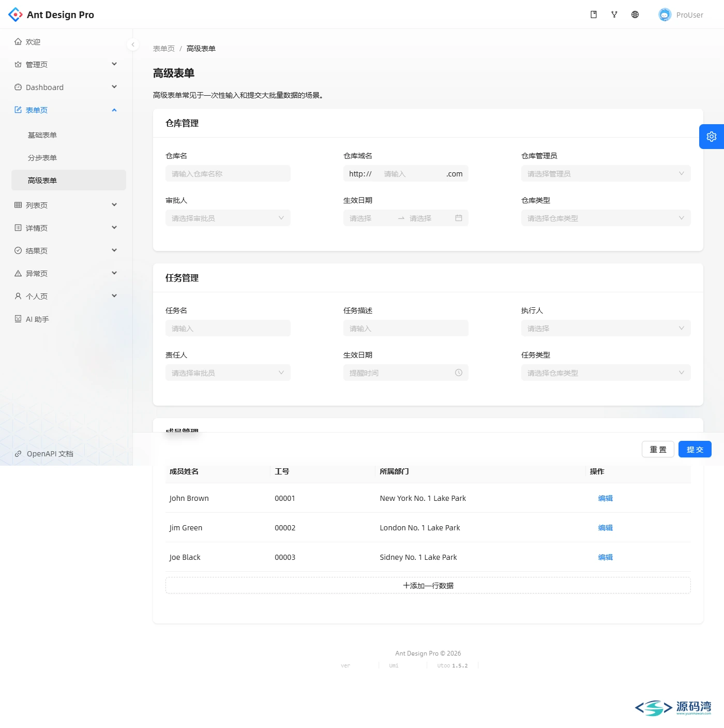Viewport: 724px width, 728px height.
Task: Open the blue settings gear drawer
Action: (712, 137)
